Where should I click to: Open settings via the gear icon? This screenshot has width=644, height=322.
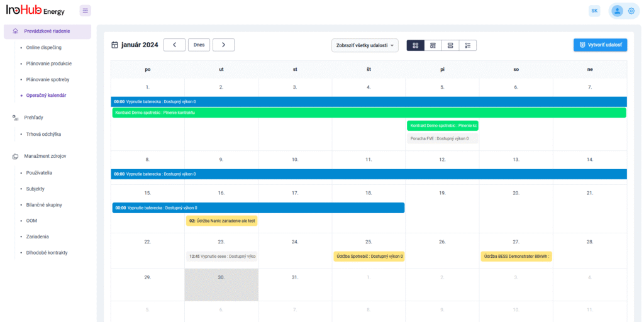coord(631,11)
